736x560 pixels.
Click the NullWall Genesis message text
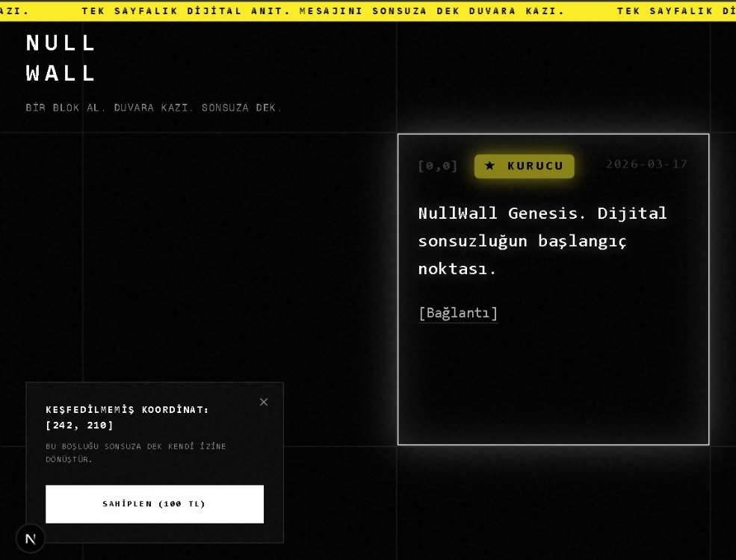(x=542, y=241)
